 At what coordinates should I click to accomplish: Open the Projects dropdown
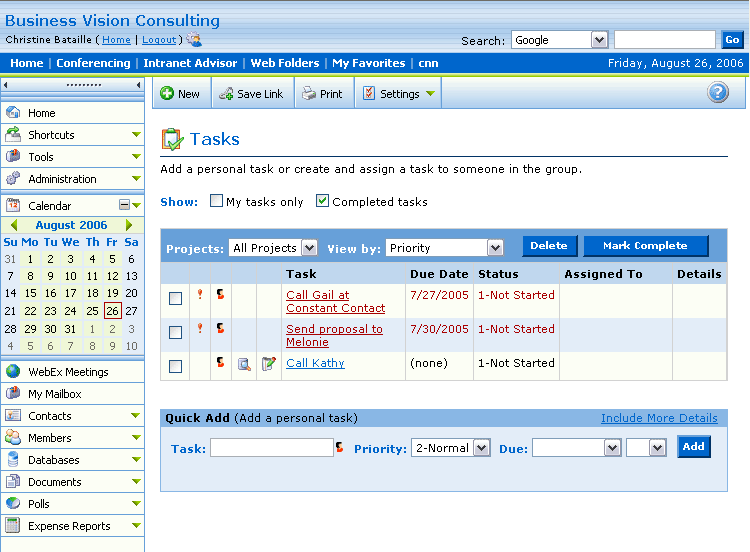pyautogui.click(x=273, y=247)
